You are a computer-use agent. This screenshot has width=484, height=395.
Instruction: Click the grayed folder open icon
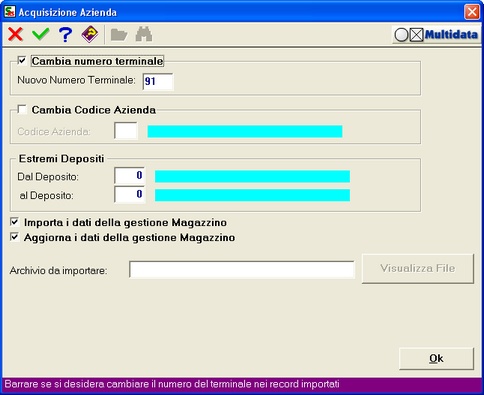(x=119, y=35)
